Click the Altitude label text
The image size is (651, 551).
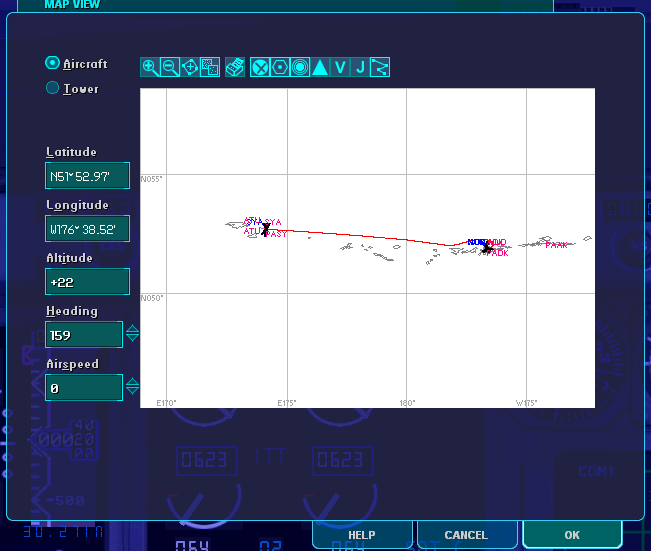[x=69, y=258]
